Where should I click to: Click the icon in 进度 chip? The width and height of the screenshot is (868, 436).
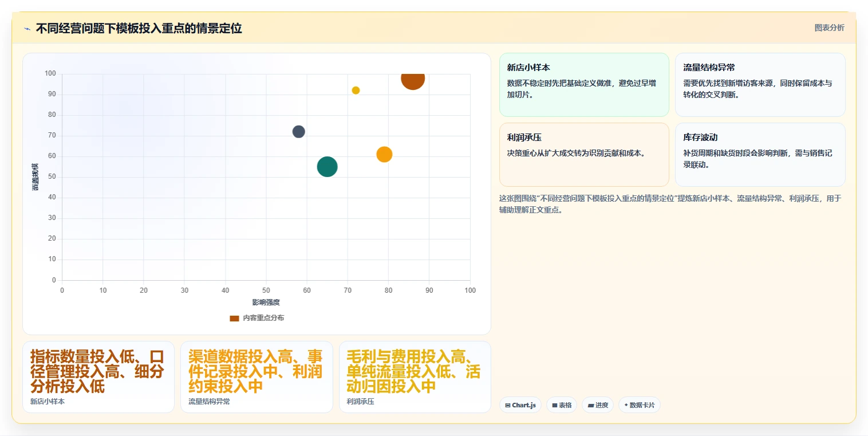[590, 405]
